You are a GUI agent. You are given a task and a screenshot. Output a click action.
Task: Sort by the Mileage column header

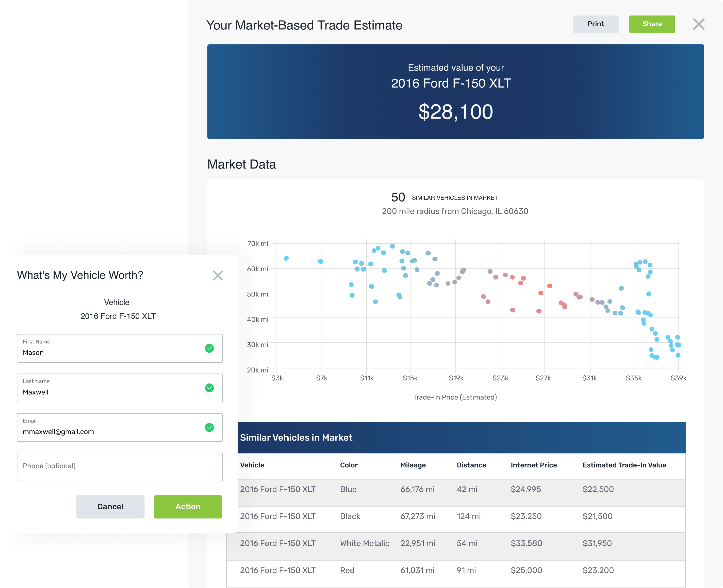[x=413, y=465]
